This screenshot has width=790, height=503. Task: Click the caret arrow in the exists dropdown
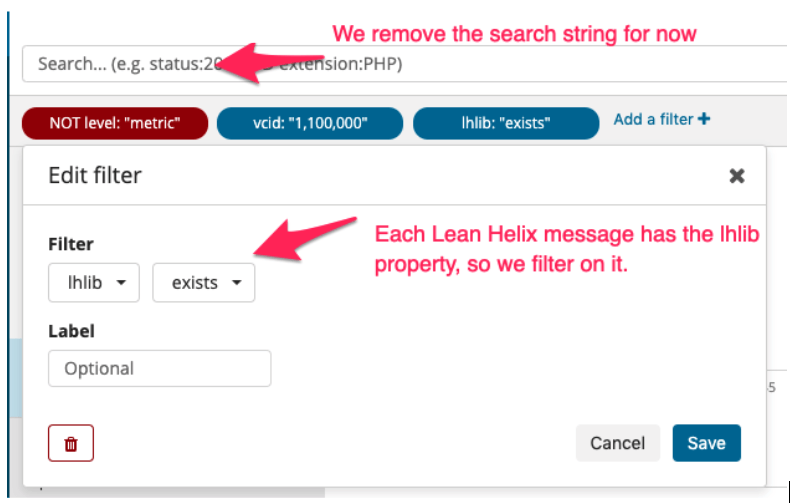point(236,283)
